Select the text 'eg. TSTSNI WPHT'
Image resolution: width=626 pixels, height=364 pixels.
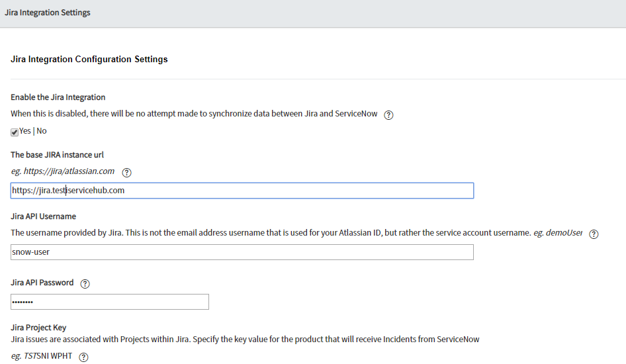(42, 356)
